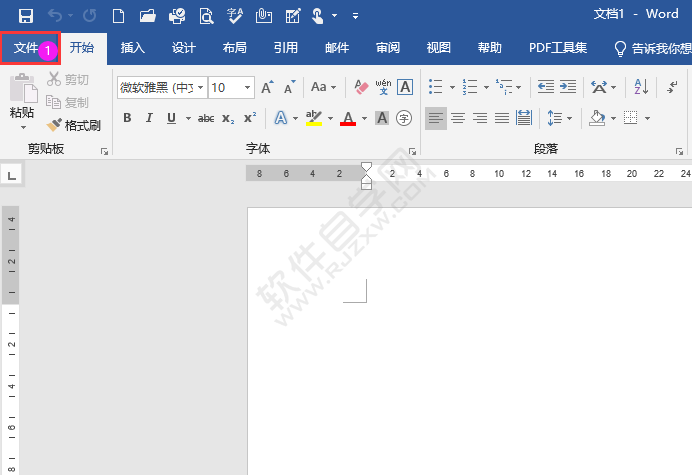Toggle Italic formatting
The width and height of the screenshot is (692, 475).
(149, 118)
